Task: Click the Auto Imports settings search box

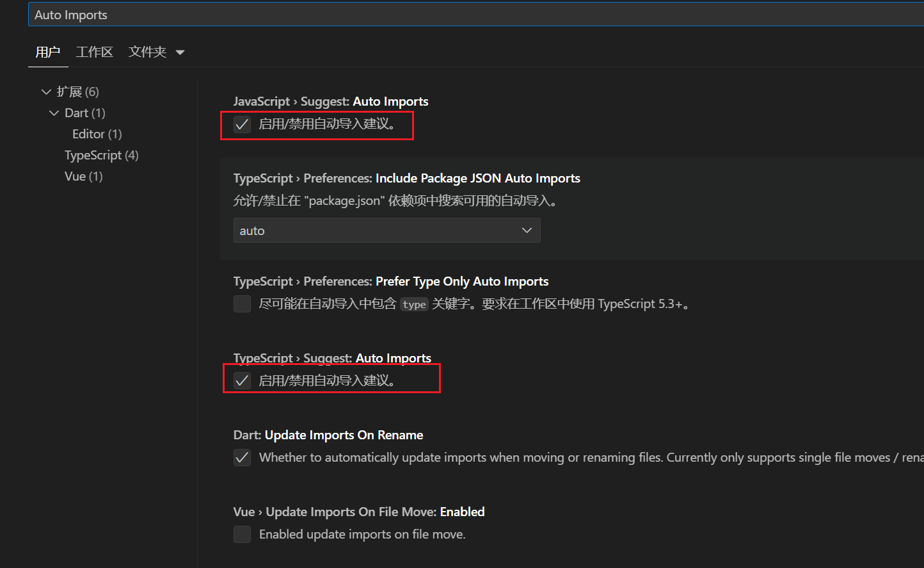Action: click(x=476, y=15)
